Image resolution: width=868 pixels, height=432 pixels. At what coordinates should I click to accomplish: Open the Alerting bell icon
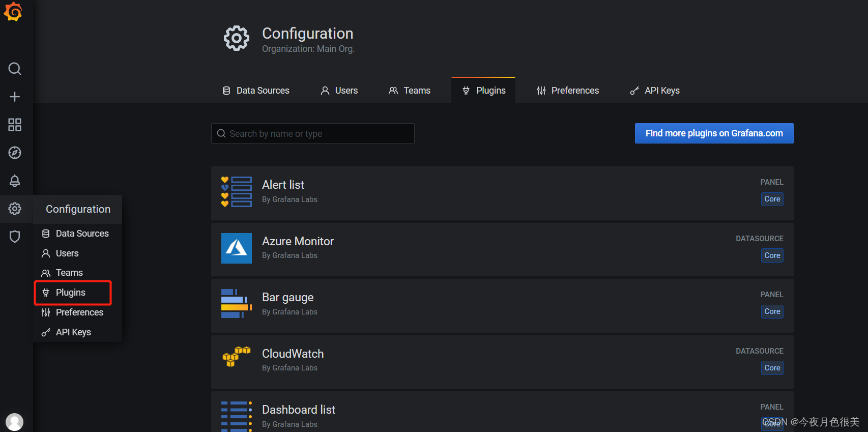click(15, 181)
